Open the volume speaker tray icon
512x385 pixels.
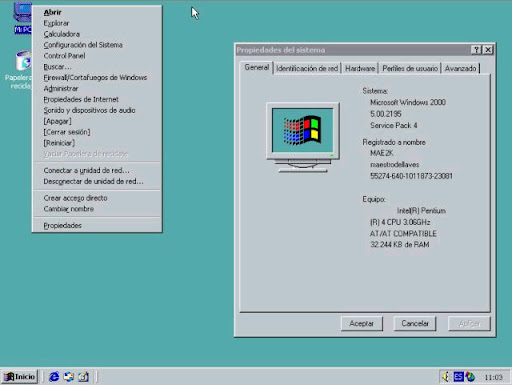446,377
